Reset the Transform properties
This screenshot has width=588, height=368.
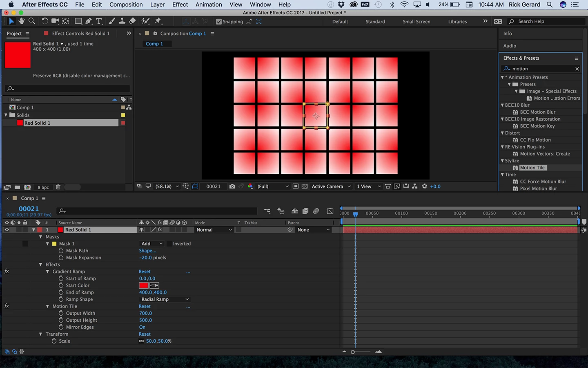pos(145,334)
